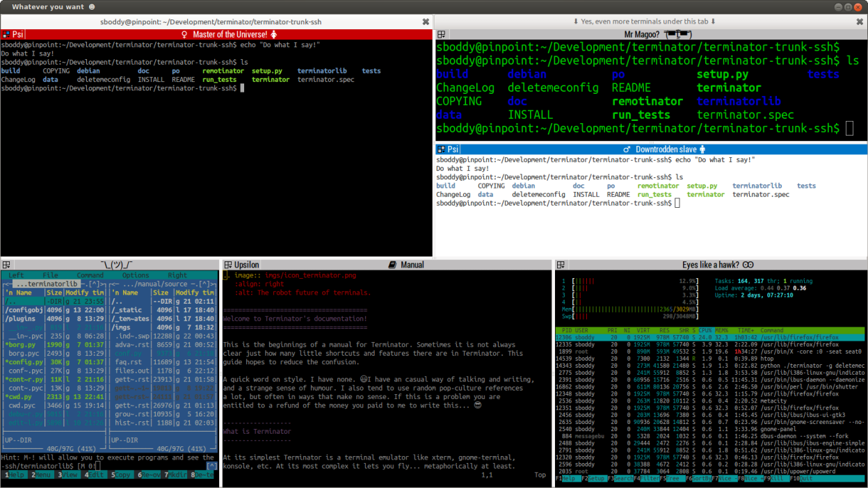Open the Options menu in Midnight Commander
868x488 pixels.
[x=136, y=275]
